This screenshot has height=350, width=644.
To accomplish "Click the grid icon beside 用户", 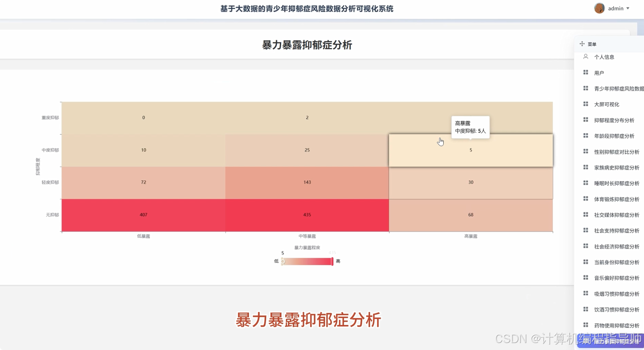I will (586, 73).
